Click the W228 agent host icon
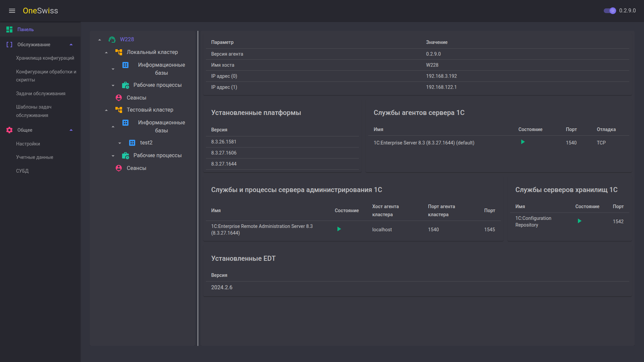This screenshot has width=644, height=362. tap(112, 40)
